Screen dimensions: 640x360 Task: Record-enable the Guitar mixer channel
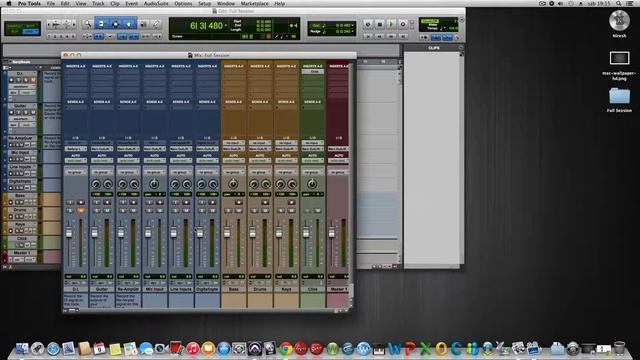point(107,202)
